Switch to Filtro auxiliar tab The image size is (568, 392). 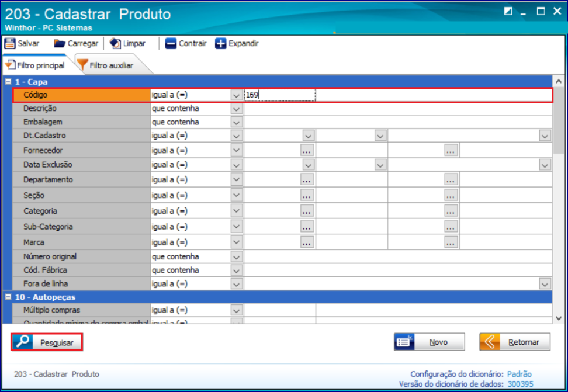click(x=111, y=65)
